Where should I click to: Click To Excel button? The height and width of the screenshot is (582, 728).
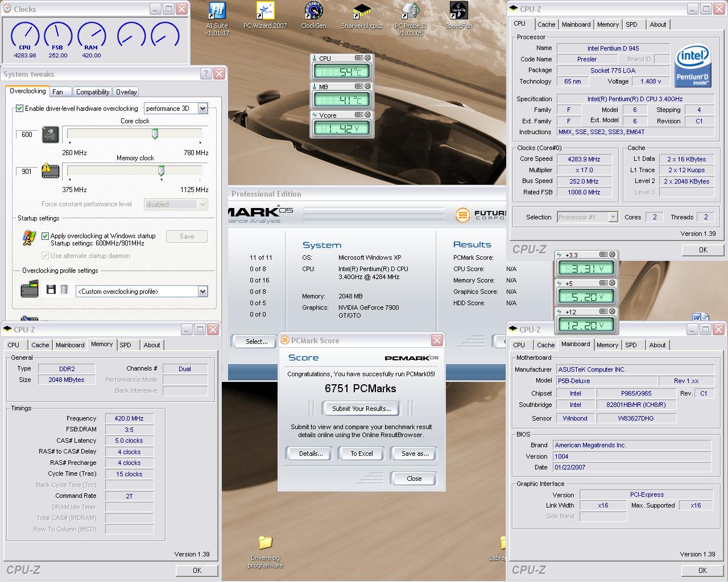point(362,454)
